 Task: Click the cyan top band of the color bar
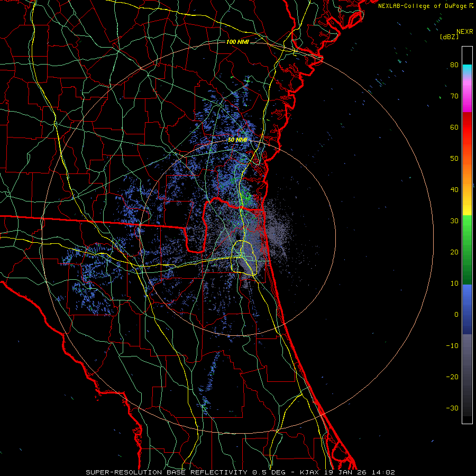(467, 70)
